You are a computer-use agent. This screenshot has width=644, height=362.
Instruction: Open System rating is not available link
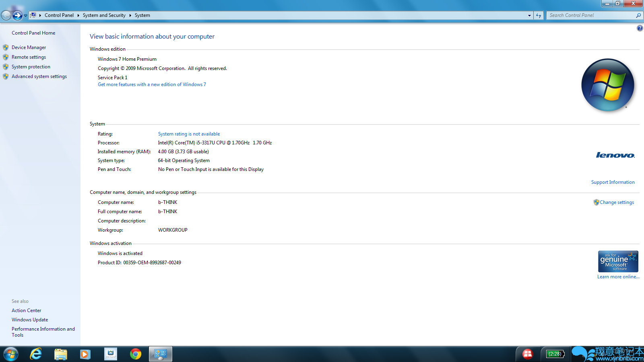(189, 134)
